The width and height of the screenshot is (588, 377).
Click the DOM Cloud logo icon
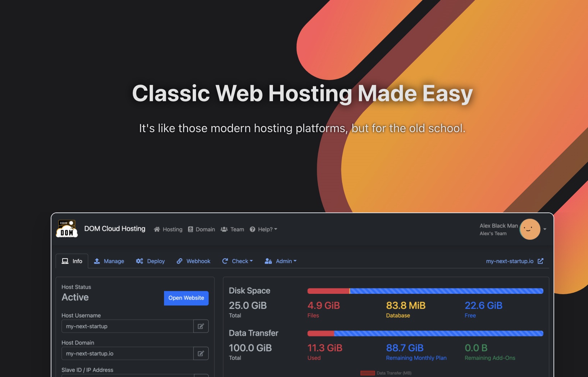tap(67, 229)
